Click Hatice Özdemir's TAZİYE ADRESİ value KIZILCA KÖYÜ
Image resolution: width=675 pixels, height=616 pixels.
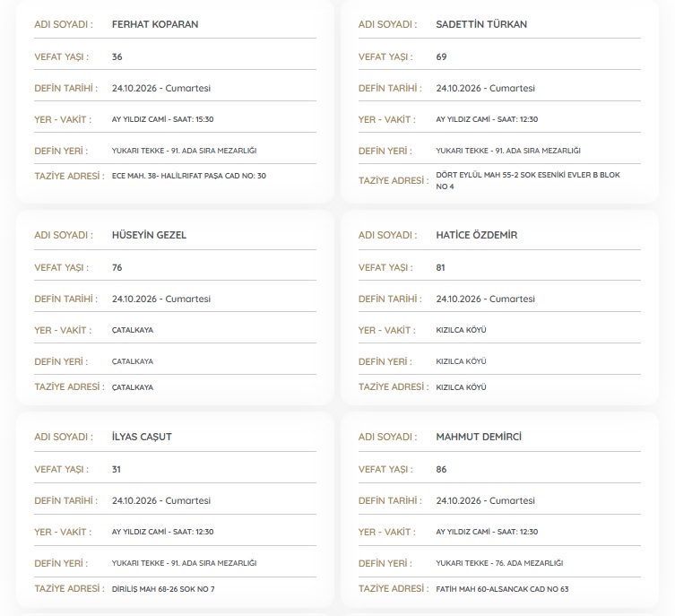coord(461,387)
